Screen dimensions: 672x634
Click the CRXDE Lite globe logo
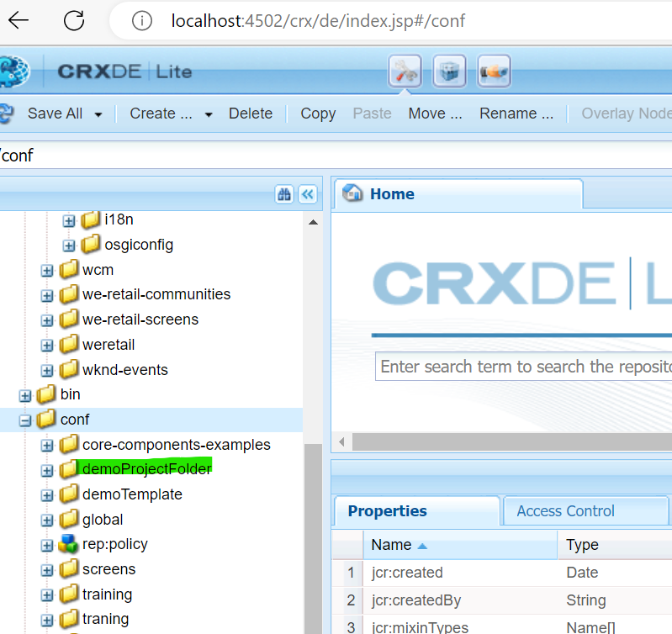[14, 71]
